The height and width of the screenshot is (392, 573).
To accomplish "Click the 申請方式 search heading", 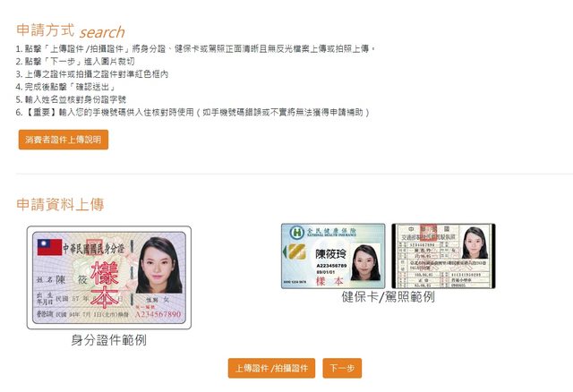I will pos(71,31).
